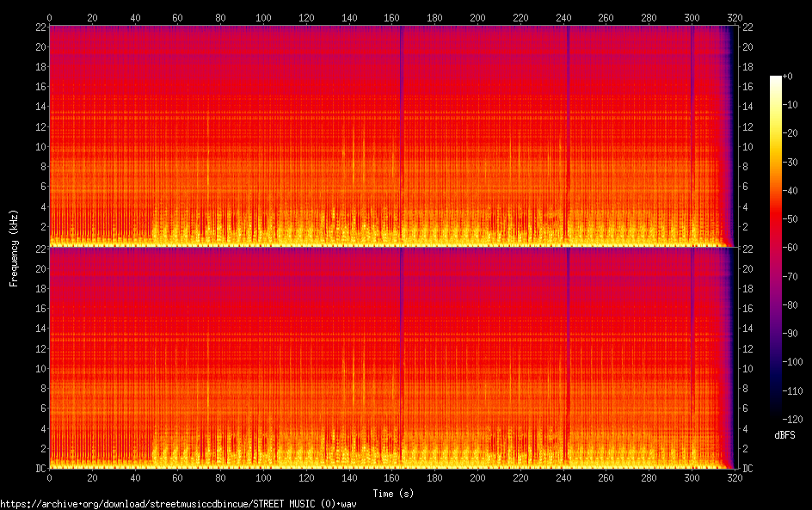Click dark dropout near 242 s in lower channel
The image size is (812, 510).
(x=568, y=358)
